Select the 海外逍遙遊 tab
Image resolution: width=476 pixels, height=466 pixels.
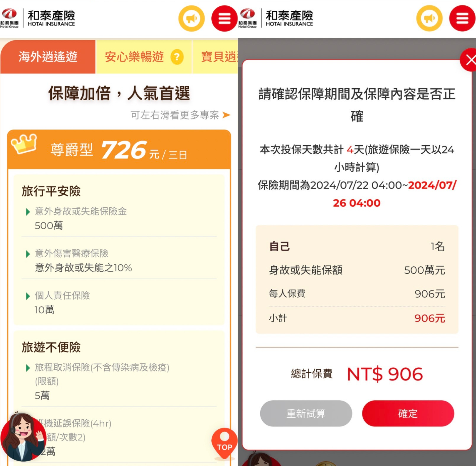(48, 57)
